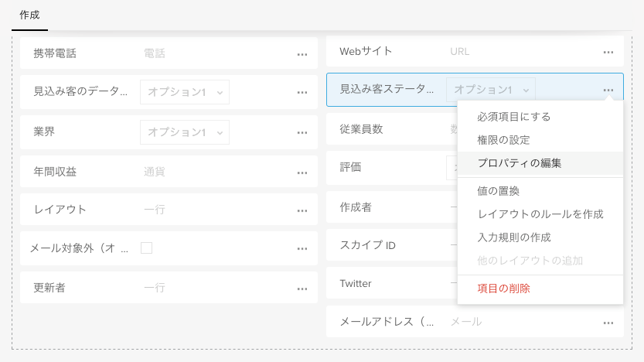This screenshot has width=644, height=362.
Task: Close the menu via 見込み客ステータス ellipsis icon
Action: (x=608, y=90)
